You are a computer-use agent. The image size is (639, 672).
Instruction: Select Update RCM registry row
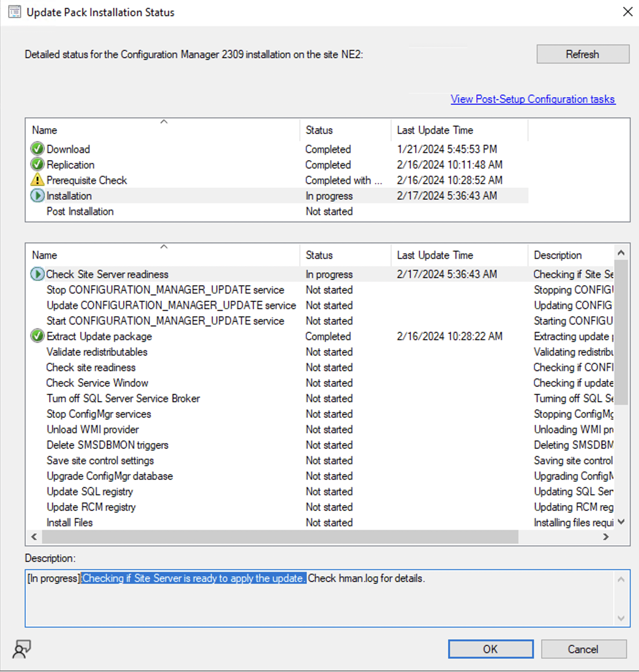pos(320,507)
